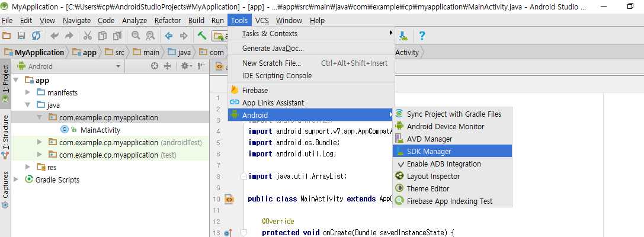This screenshot has height=237, width=644.
Task: Click the Gradle Scripts icon in the tree
Action: tap(29, 180)
